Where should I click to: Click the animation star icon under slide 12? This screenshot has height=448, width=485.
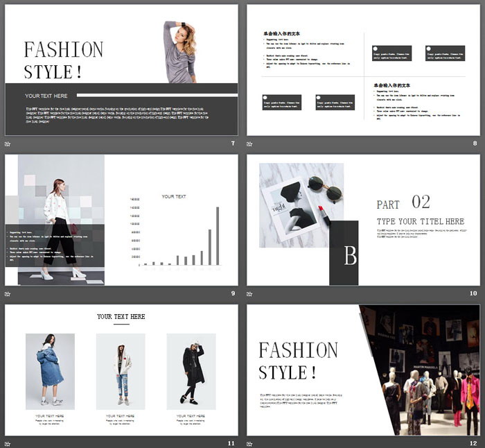(249, 444)
